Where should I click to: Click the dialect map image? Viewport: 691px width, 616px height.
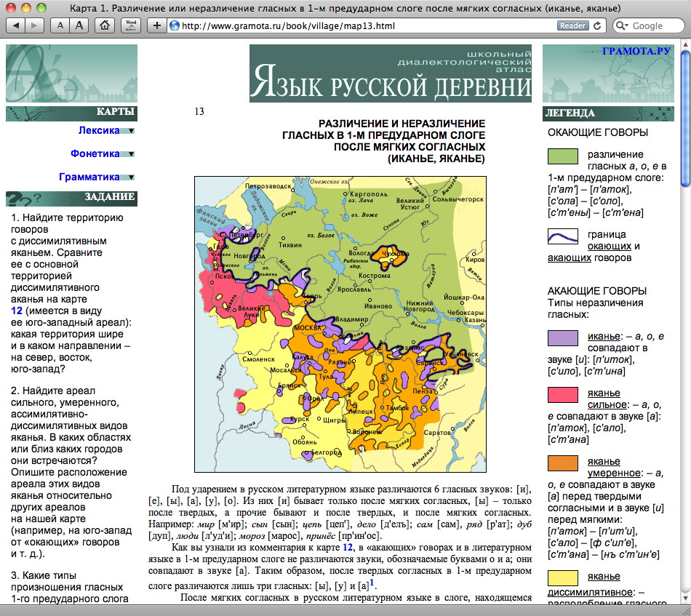tap(340, 324)
